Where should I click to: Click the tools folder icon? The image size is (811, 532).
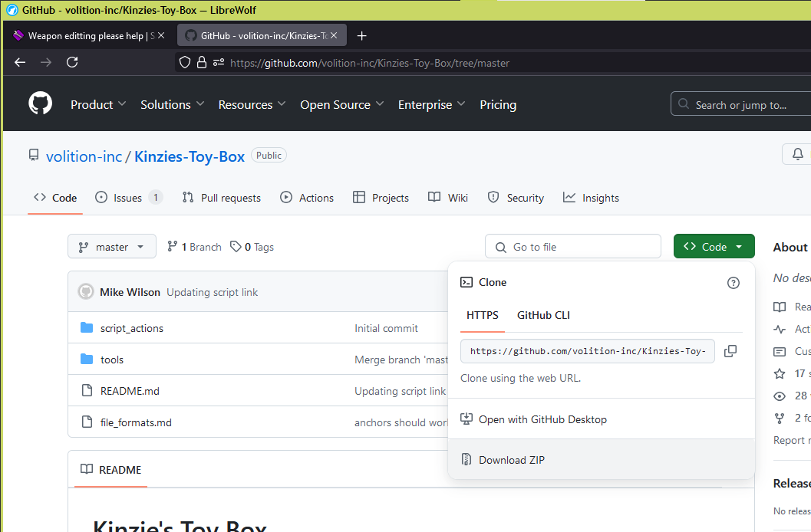[87, 359]
